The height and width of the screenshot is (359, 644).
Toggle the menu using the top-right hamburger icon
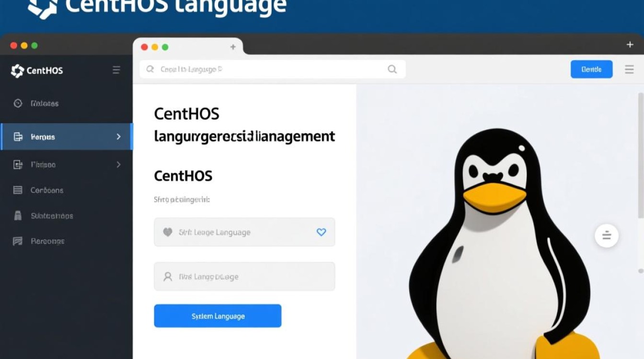pos(629,69)
